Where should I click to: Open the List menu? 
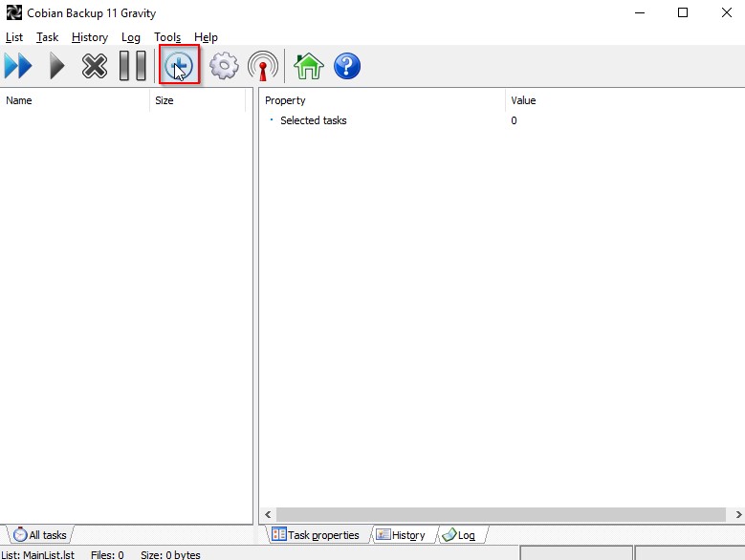coord(14,37)
